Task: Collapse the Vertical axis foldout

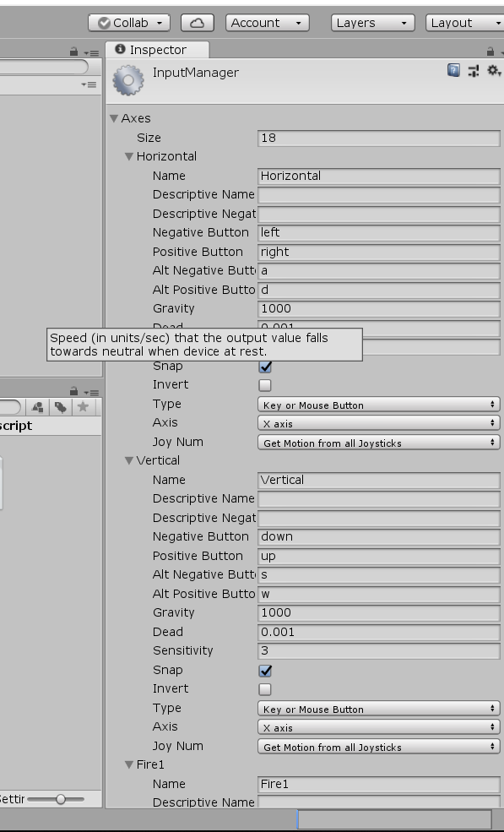Action: tap(129, 460)
